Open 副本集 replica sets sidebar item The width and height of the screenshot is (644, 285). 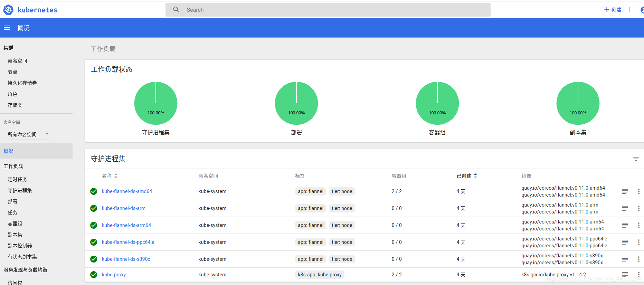point(15,235)
